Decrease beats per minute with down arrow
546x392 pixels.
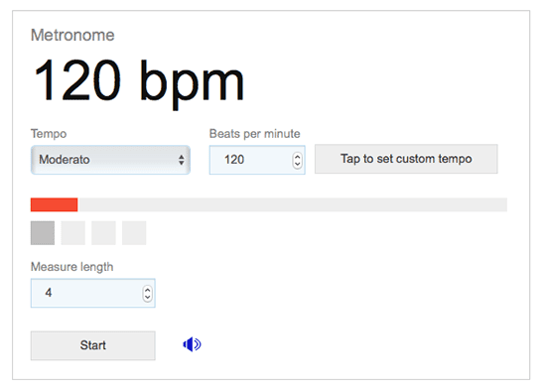298,165
